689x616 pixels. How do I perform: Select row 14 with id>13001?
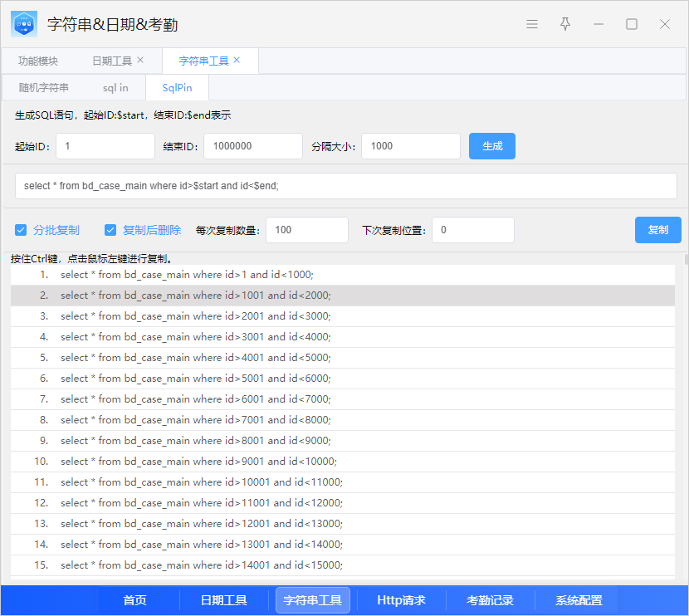pos(343,545)
